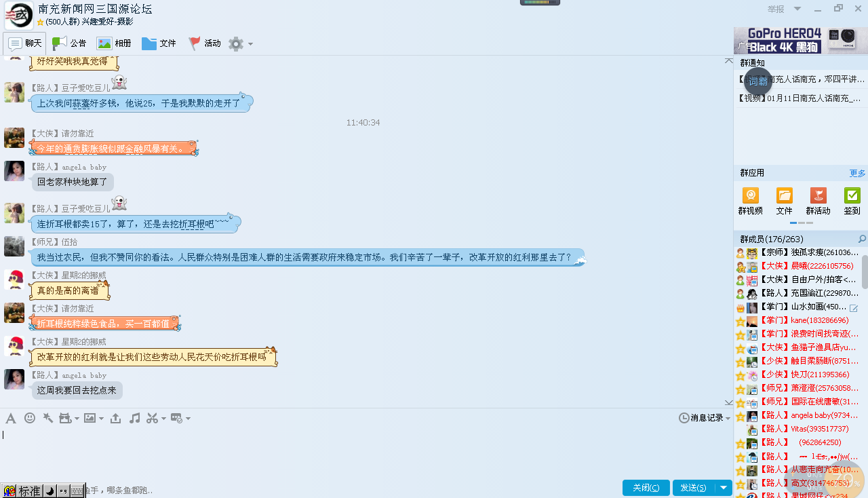Toggle IME punctuation mode button

(x=63, y=491)
